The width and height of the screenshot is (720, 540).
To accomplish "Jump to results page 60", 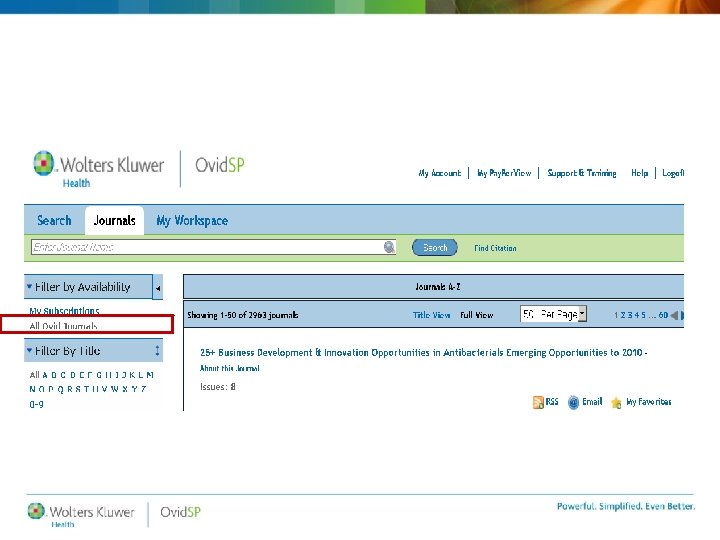I will pos(663,315).
